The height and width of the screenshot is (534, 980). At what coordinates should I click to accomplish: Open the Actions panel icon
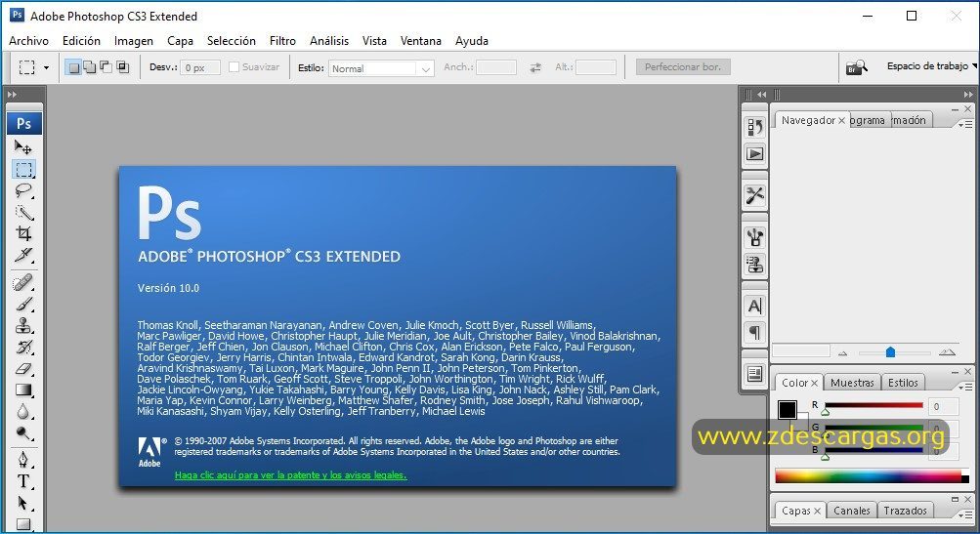click(x=755, y=153)
